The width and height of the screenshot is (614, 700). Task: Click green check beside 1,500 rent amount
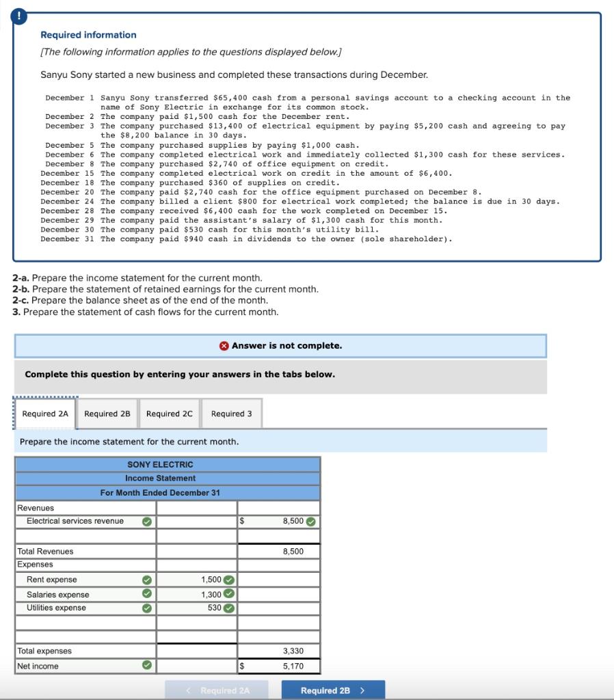pos(228,580)
